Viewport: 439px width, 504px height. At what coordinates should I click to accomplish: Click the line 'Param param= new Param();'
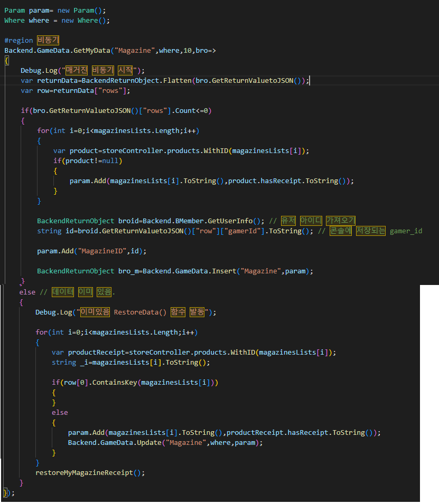coord(55,11)
